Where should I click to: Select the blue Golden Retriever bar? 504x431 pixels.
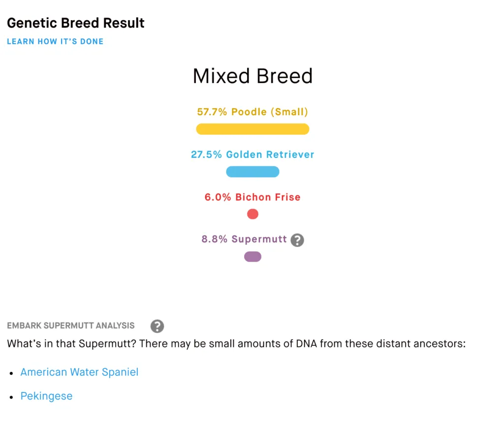pos(252,171)
